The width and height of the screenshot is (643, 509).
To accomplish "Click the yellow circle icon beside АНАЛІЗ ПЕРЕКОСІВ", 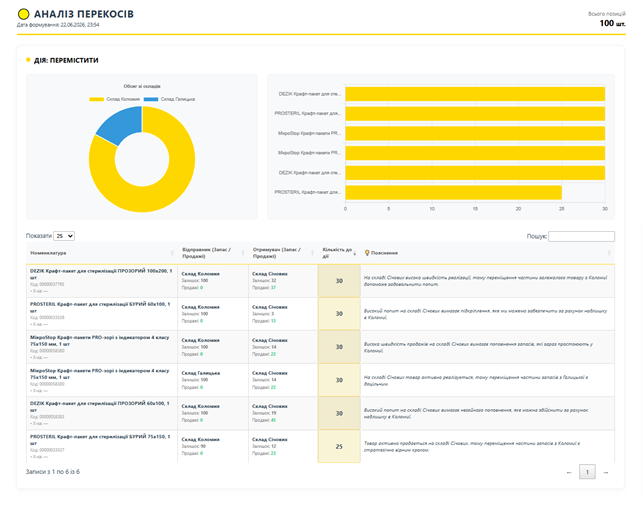I will tap(24, 14).
